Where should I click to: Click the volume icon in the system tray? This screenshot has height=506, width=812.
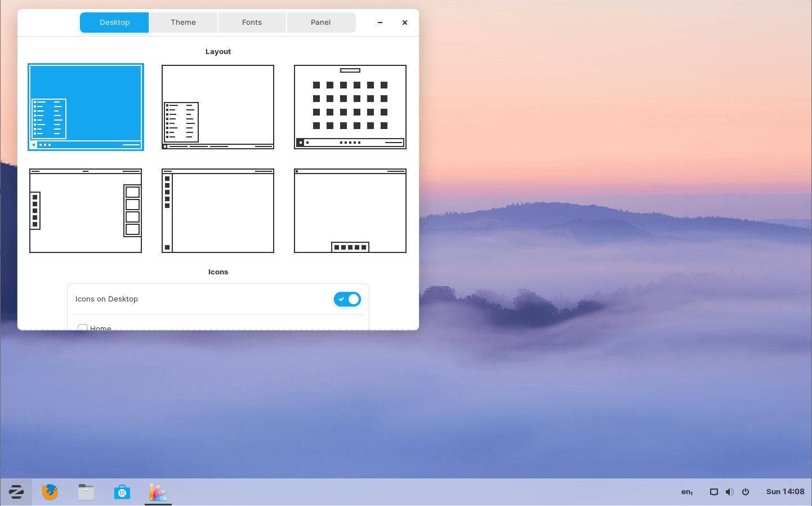pyautogui.click(x=730, y=491)
